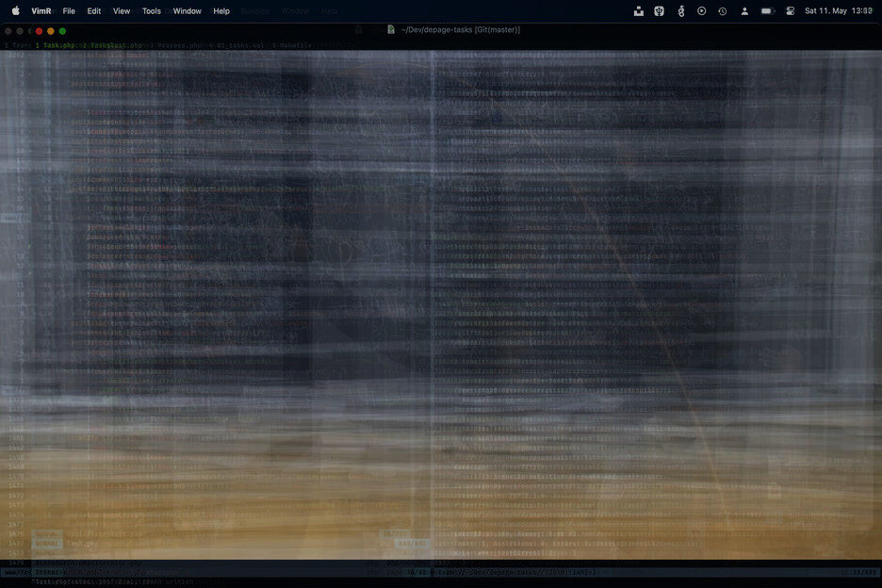Open the View menu
The height and width of the screenshot is (588, 882).
tap(122, 10)
